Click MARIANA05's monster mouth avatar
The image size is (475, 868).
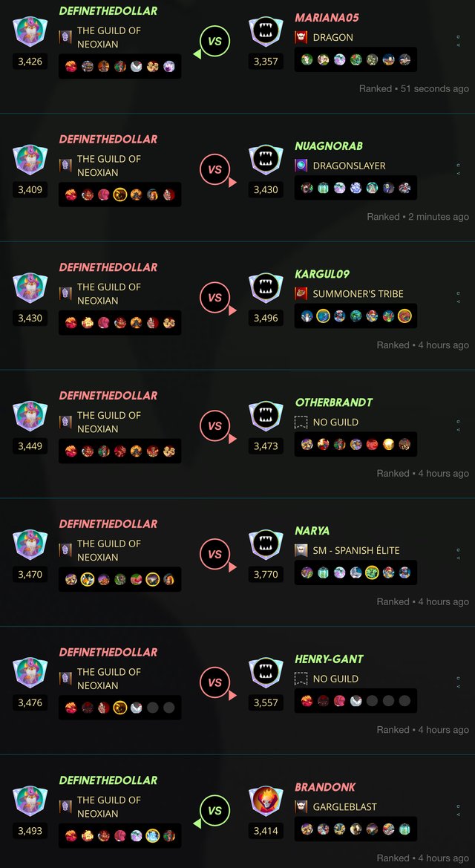pos(266,31)
